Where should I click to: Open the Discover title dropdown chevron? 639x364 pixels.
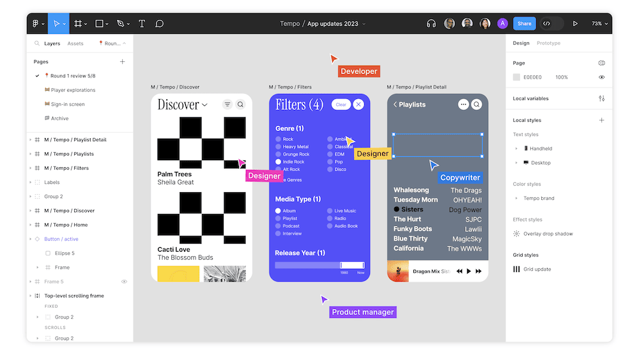[x=204, y=105]
